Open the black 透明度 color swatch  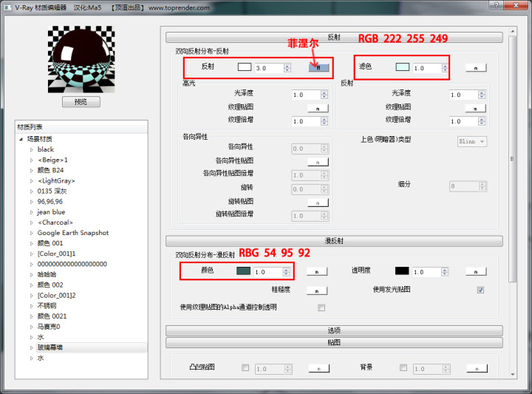pos(402,271)
